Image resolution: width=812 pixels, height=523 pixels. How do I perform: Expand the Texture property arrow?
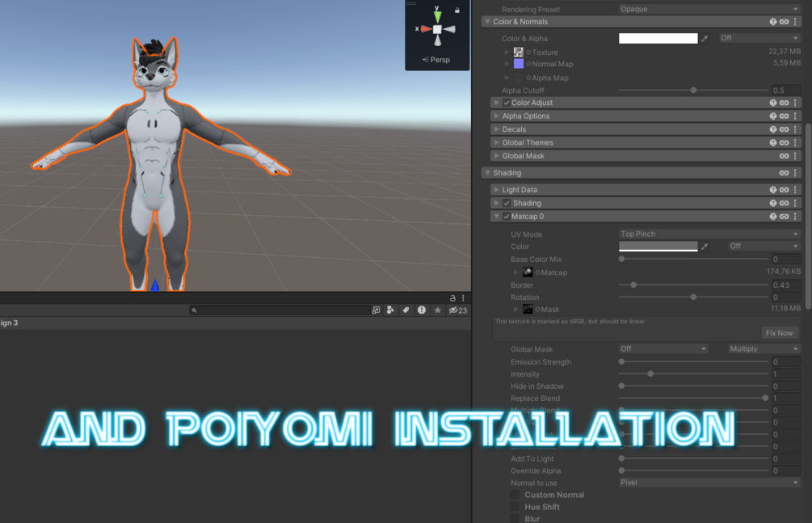[507, 52]
